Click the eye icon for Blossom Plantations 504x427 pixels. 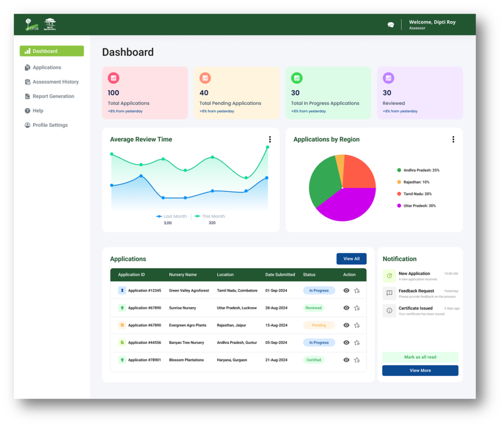tap(346, 360)
